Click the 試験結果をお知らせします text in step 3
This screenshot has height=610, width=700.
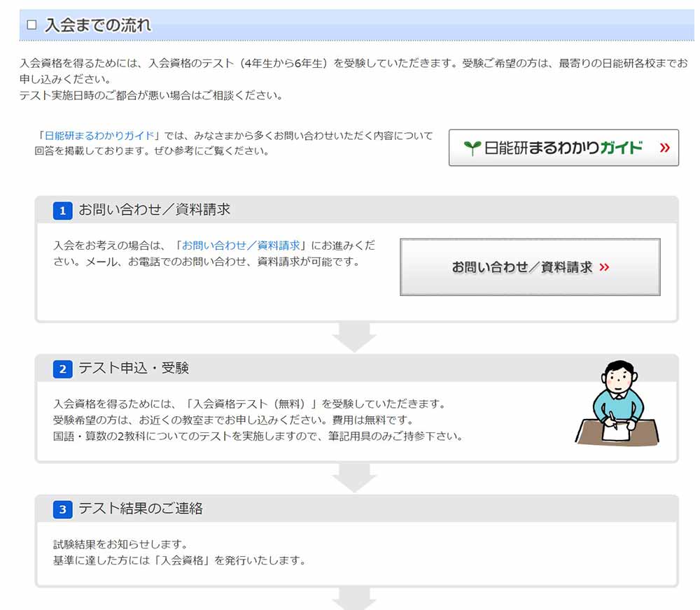[x=120, y=544]
